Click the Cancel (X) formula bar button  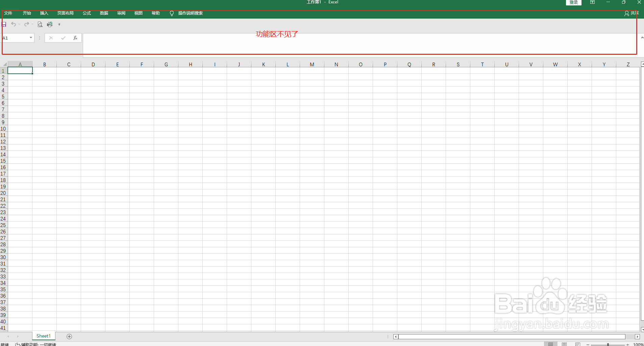pos(51,38)
